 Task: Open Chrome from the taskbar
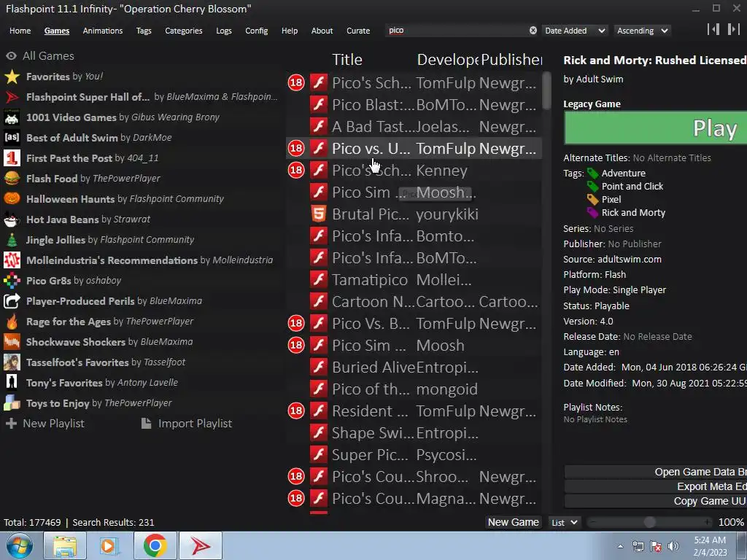click(155, 545)
